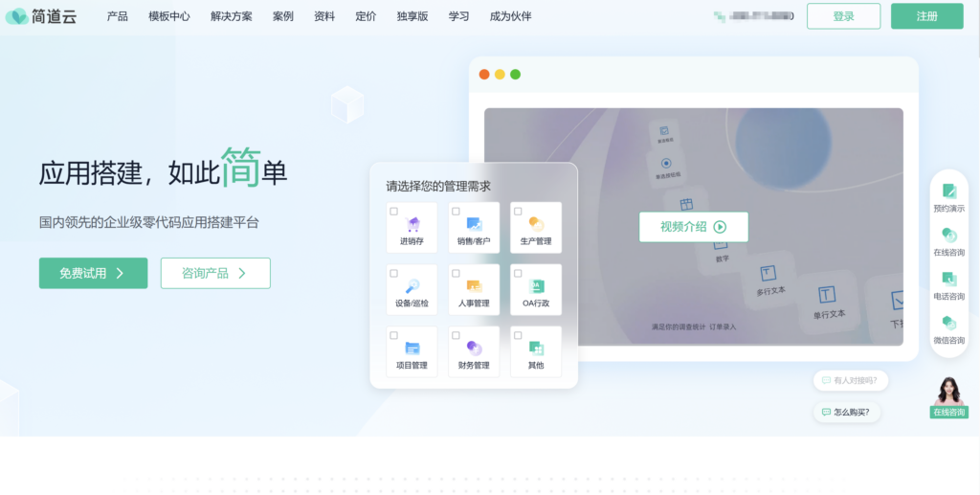Click the 视频介绍 button text
The image size is (980, 495).
(x=683, y=227)
